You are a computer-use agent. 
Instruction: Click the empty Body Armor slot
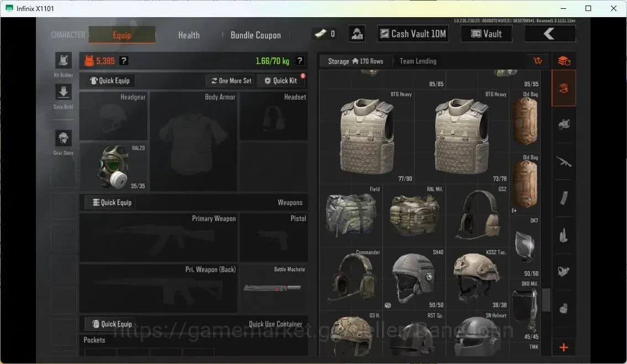194,141
